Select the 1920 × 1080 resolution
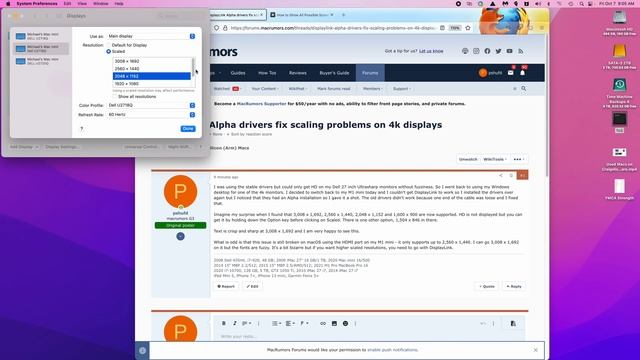The height and width of the screenshot is (360, 640). coord(151,84)
